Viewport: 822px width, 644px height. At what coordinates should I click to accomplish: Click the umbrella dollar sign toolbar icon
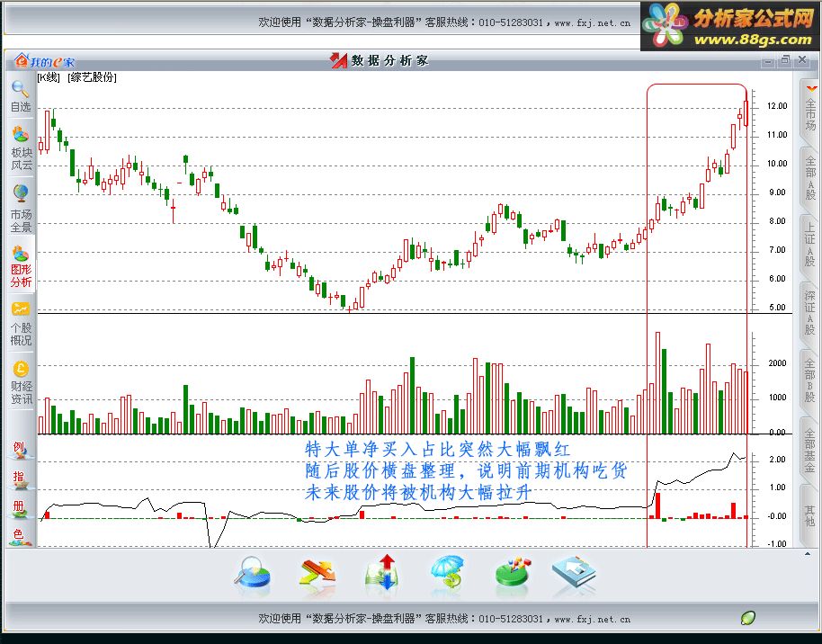pos(447,572)
